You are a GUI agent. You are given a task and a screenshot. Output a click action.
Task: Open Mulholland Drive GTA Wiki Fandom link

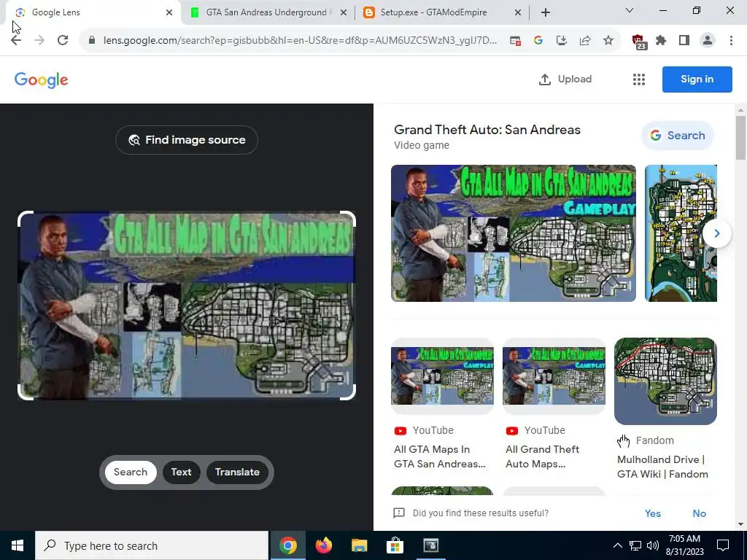[662, 467]
